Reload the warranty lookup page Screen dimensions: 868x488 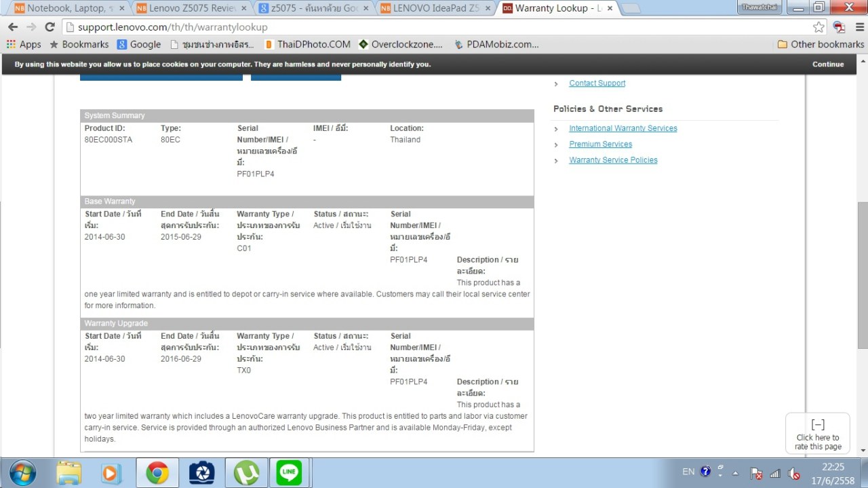(x=50, y=27)
